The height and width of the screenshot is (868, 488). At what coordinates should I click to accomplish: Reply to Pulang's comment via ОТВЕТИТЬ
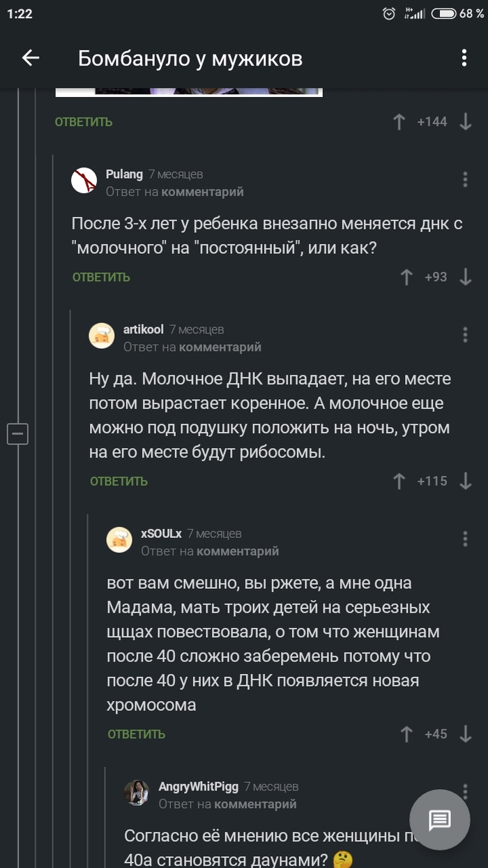click(x=101, y=277)
